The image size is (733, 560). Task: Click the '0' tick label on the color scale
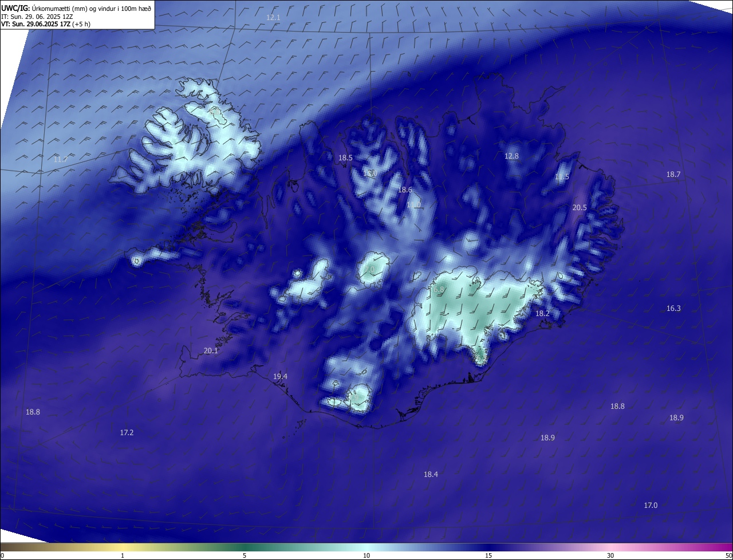click(x=2, y=555)
